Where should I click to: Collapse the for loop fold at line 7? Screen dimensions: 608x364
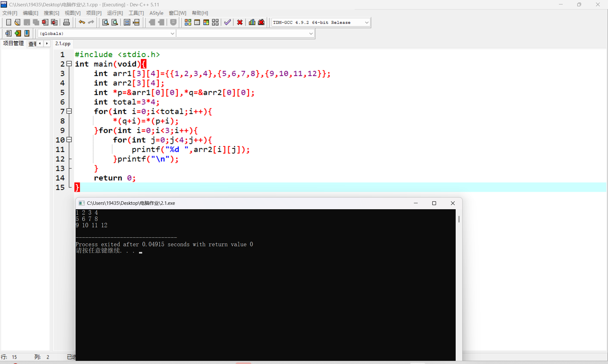(69, 111)
